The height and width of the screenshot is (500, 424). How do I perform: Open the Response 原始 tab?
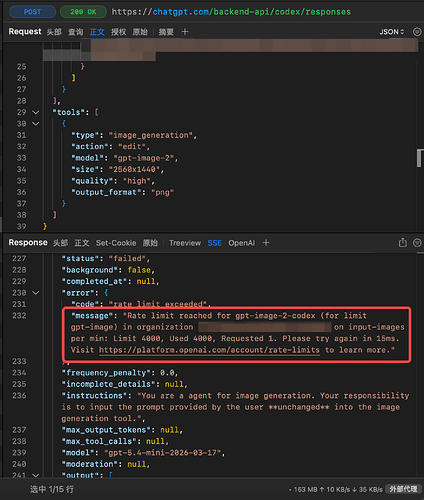[150, 243]
